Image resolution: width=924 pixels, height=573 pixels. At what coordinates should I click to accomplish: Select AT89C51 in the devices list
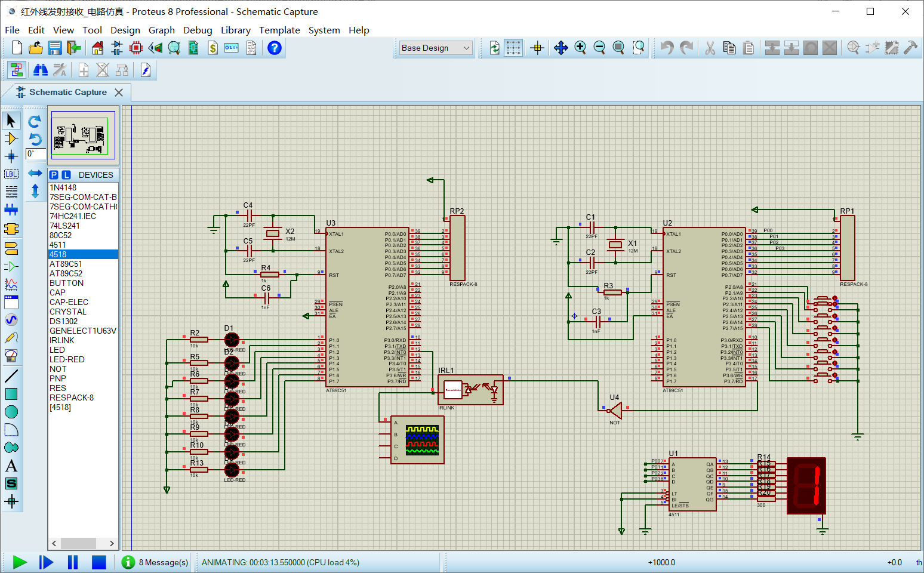tap(83, 264)
